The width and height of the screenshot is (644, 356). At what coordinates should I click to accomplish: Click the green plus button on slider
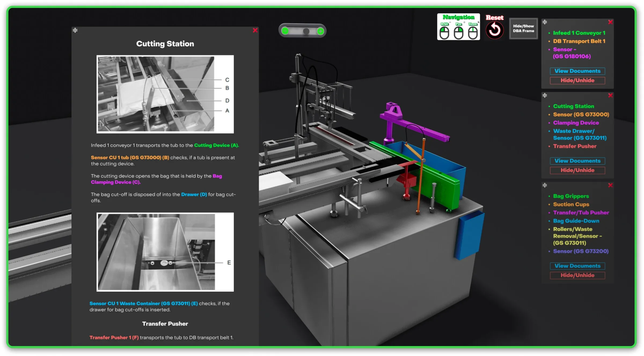(320, 31)
